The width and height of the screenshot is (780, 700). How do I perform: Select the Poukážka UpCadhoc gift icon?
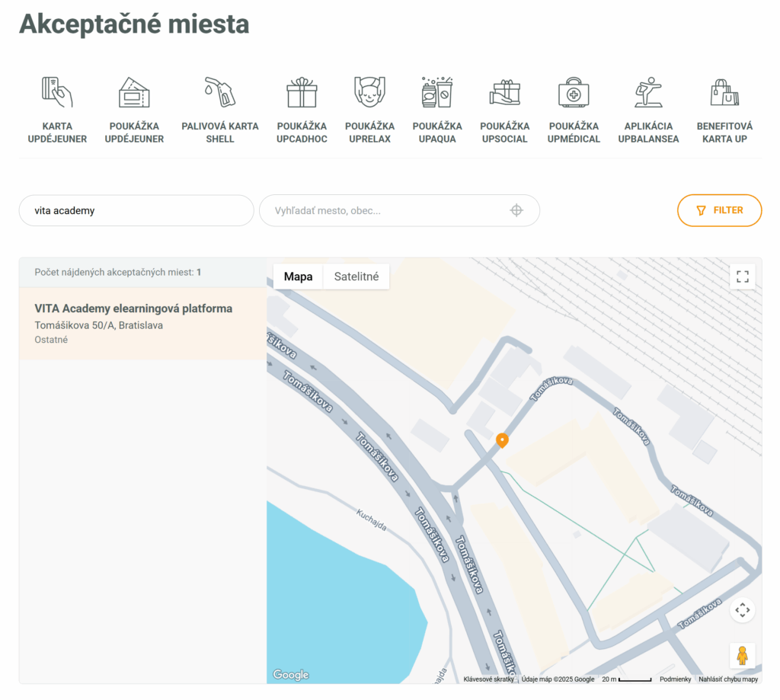tap(302, 92)
